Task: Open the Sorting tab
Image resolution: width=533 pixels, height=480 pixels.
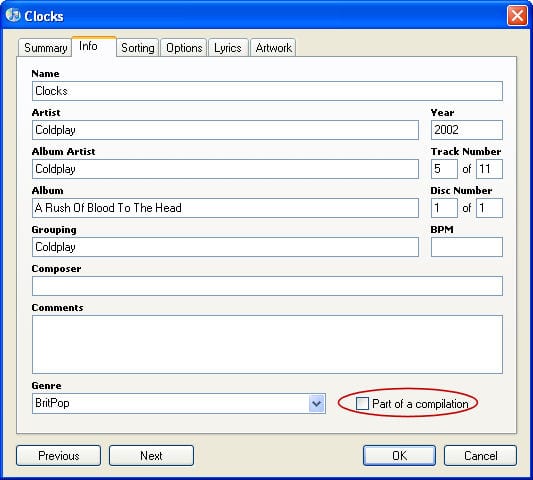Action: 138,48
